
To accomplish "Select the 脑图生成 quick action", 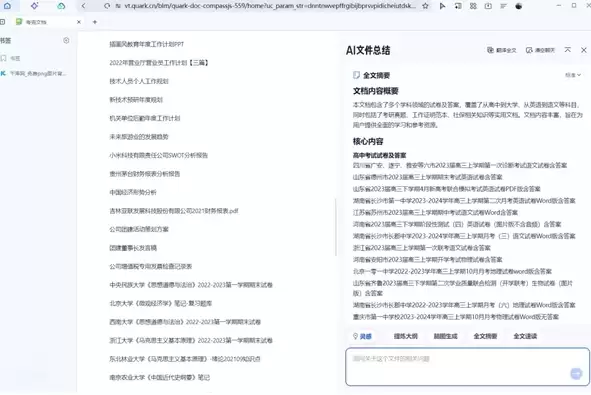I will (x=446, y=336).
